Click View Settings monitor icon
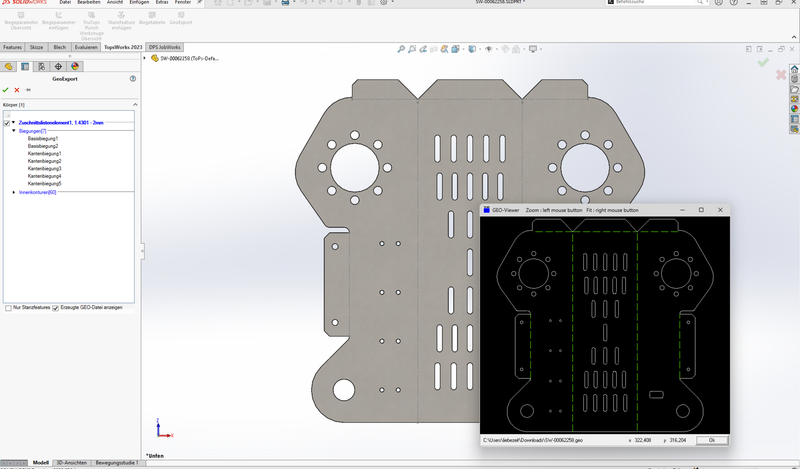The image size is (800, 469). click(533, 49)
